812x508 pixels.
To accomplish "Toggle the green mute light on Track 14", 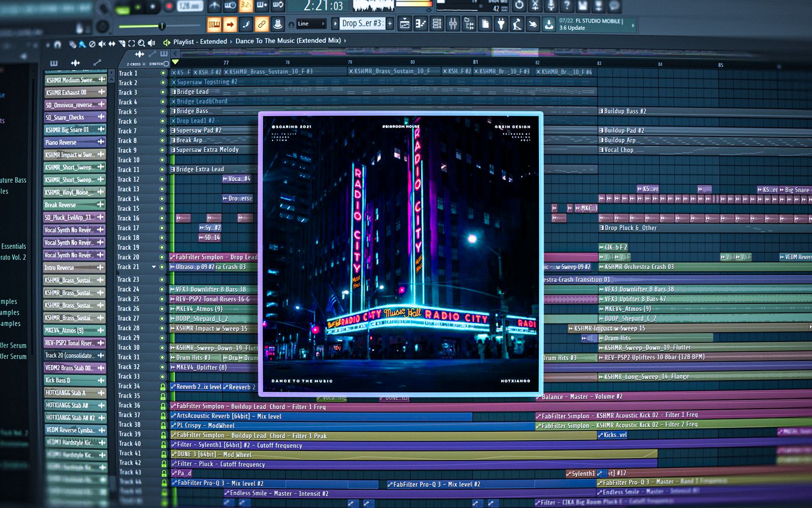I will tap(163, 199).
